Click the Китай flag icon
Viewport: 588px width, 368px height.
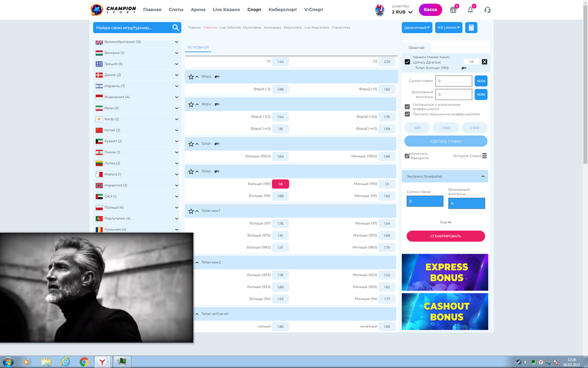(x=99, y=130)
